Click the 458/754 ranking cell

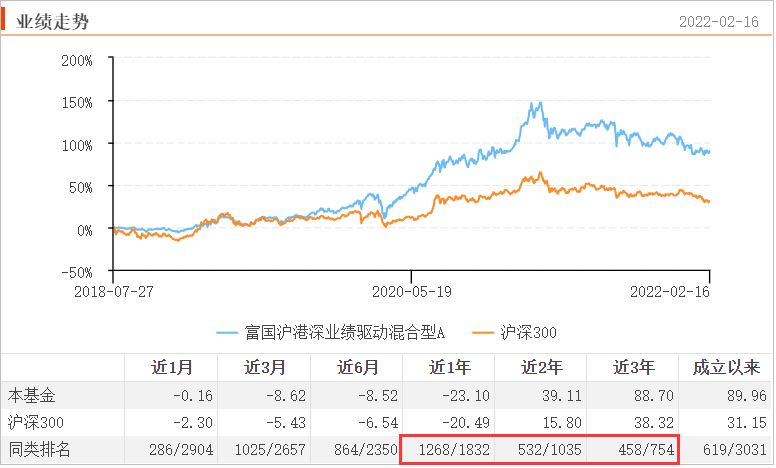(646, 450)
